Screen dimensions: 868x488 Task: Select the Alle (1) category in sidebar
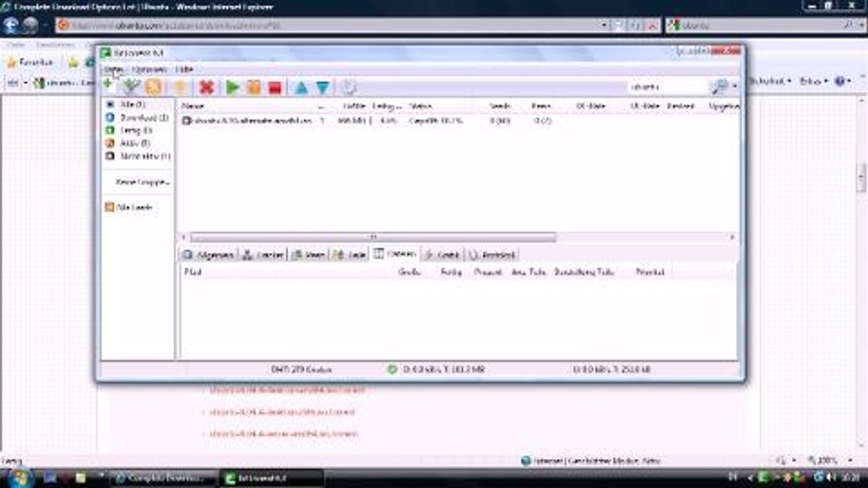pos(132,104)
